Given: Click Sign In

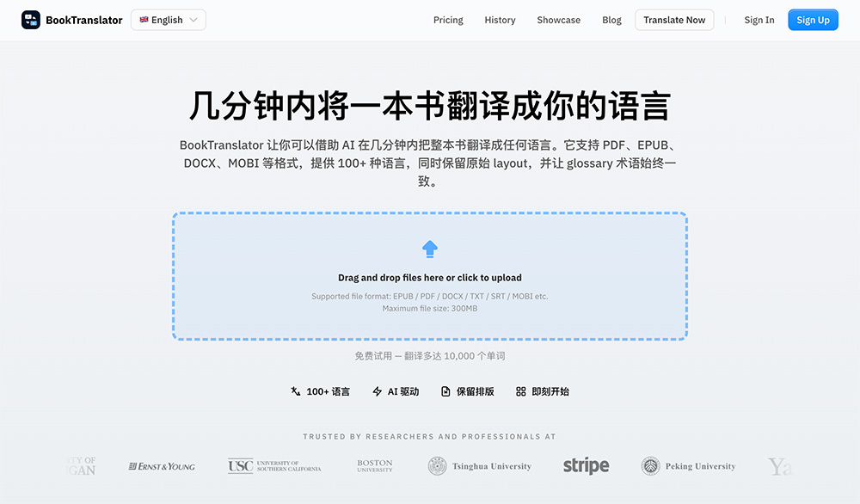Looking at the screenshot, I should pyautogui.click(x=759, y=20).
